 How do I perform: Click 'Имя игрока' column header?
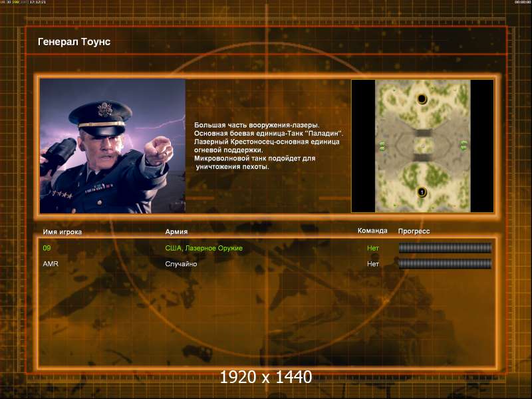click(x=63, y=231)
